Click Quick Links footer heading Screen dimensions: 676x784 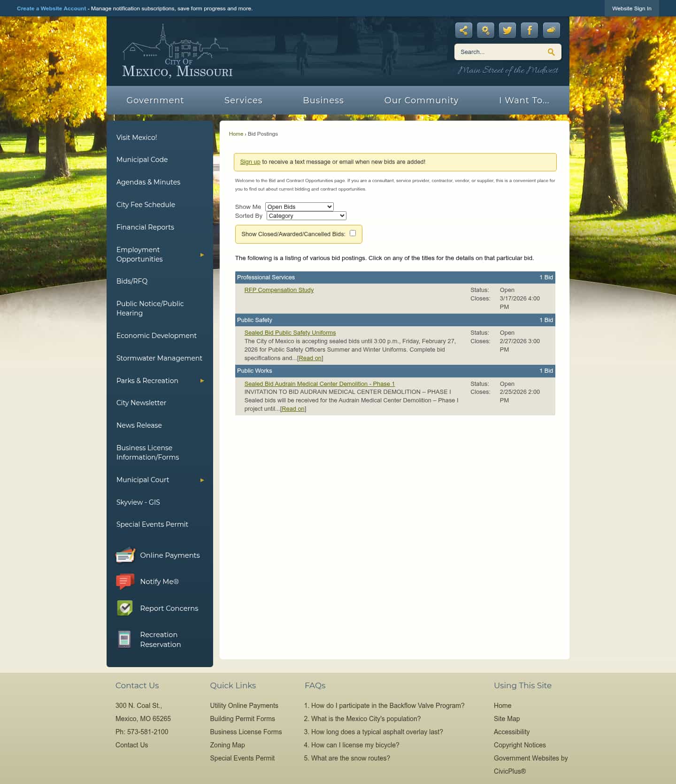(233, 685)
